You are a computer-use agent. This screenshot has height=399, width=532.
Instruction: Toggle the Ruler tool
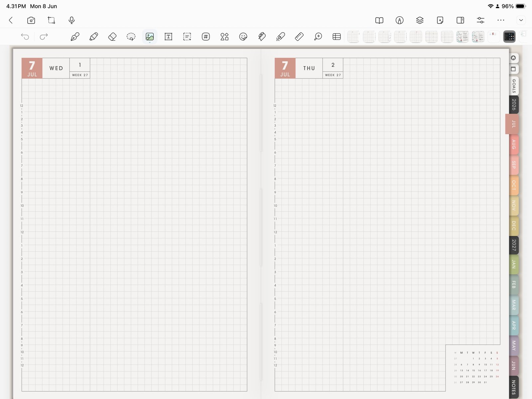tap(299, 37)
